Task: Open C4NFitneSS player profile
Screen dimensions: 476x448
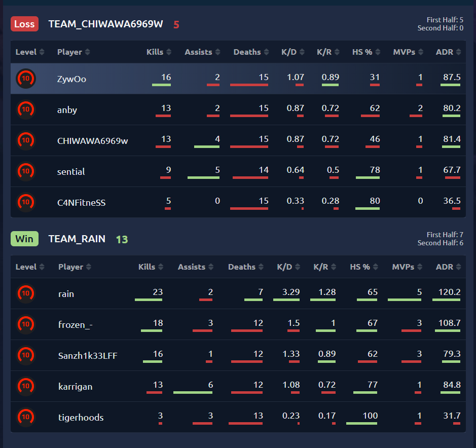Action: [81, 203]
